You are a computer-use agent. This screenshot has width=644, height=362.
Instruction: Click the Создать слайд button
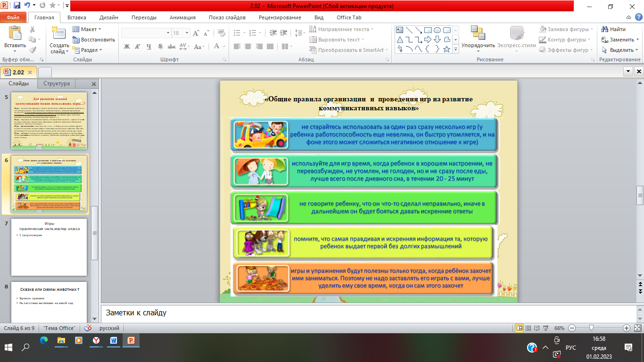click(59, 40)
